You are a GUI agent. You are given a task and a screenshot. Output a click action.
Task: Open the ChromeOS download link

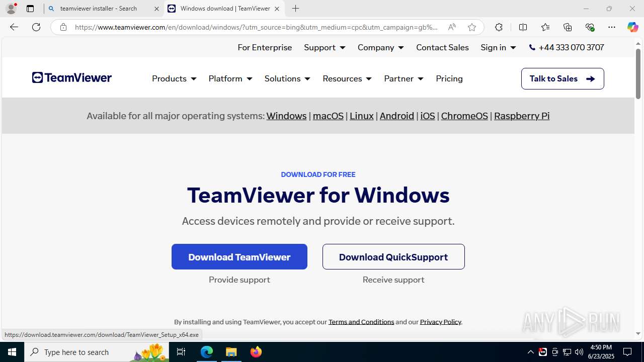coord(464,116)
